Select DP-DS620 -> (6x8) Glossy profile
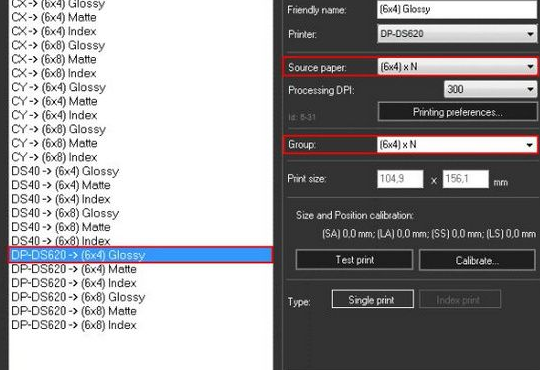Viewport: 540px width, 370px height. (141, 297)
